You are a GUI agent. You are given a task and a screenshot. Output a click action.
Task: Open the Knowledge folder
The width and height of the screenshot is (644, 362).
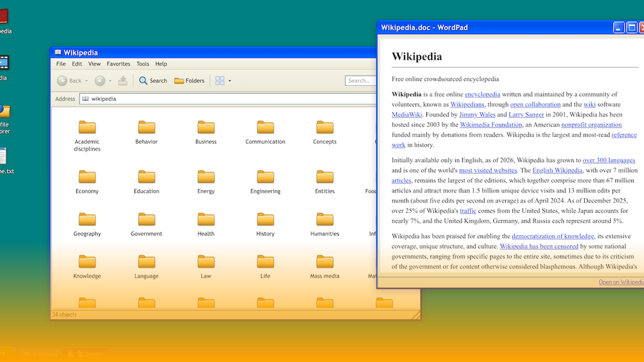point(87,266)
